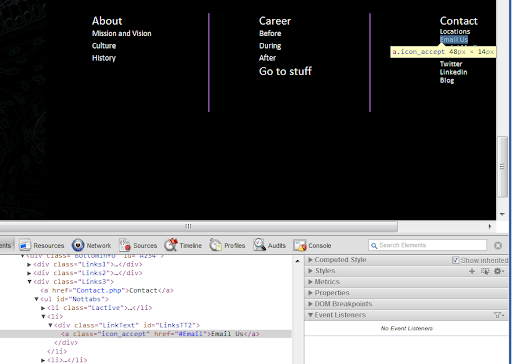Select the Email Us anchor DOM row
The image size is (512, 364).
coord(146,334)
